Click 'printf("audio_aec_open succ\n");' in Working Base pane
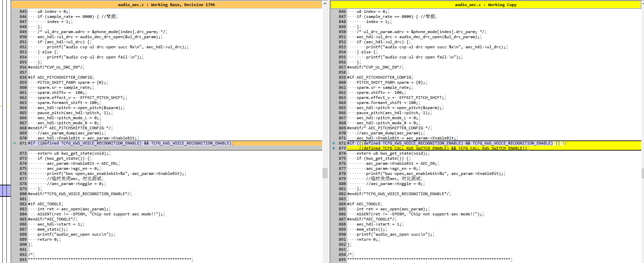 [x=75, y=234]
